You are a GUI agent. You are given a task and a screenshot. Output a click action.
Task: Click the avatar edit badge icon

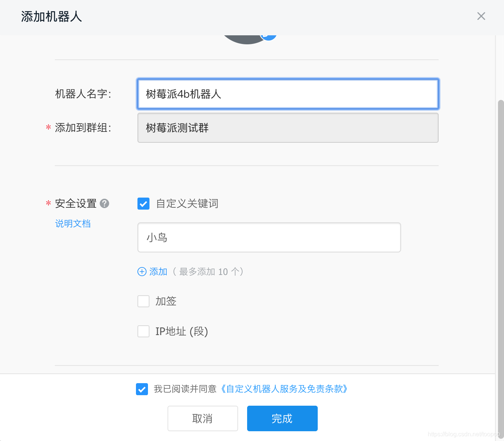coord(269,37)
